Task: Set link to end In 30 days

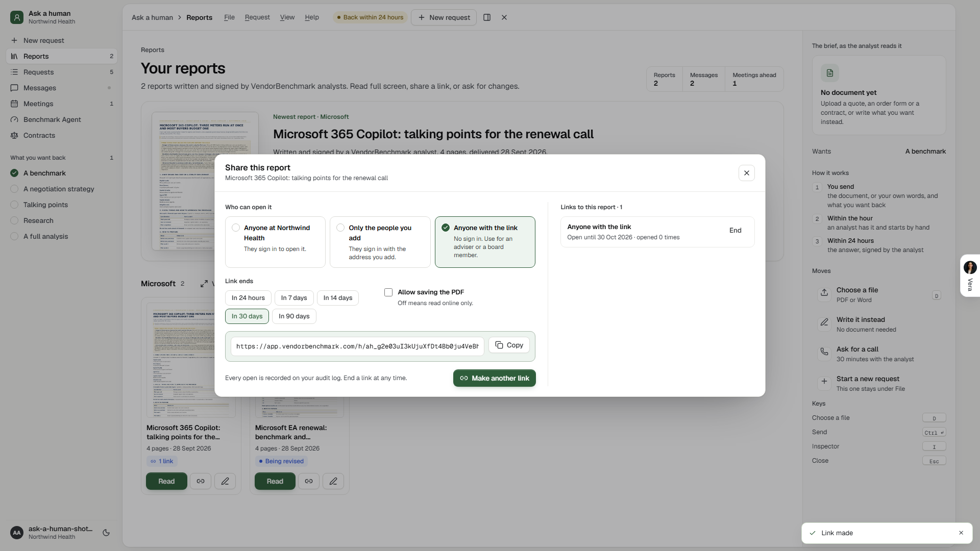Action: point(247,316)
